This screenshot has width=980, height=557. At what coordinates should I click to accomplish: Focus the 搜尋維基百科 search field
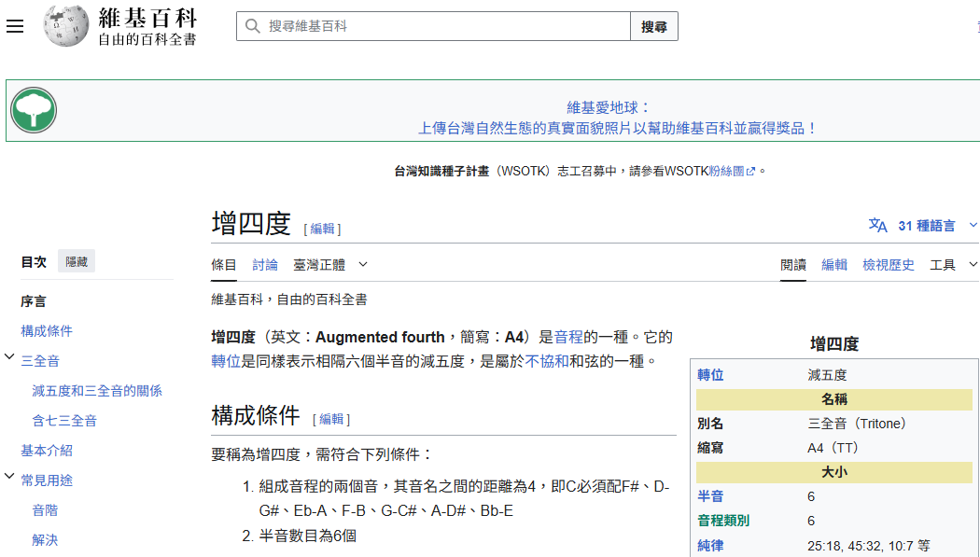click(x=433, y=26)
